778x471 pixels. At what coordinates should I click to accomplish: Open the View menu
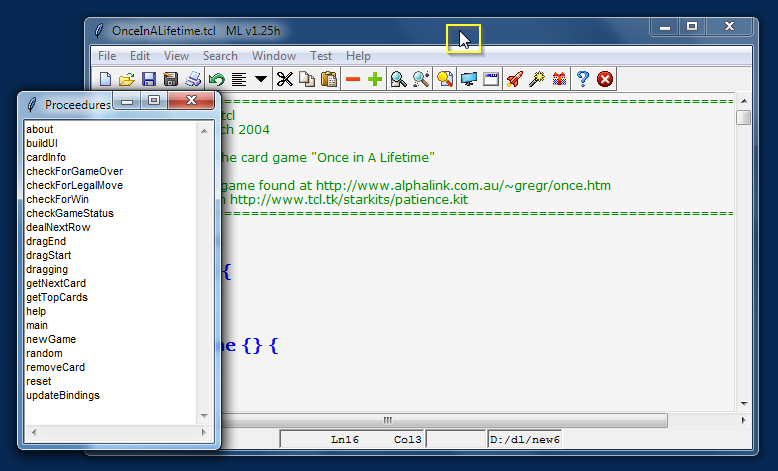click(176, 56)
